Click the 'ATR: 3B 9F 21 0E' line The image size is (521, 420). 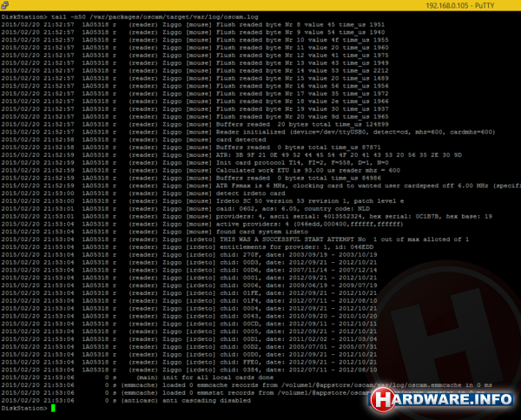231,155
